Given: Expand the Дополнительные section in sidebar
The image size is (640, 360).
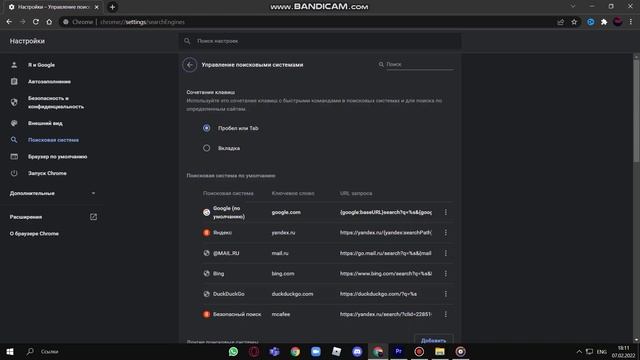Looking at the screenshot, I should (x=52, y=193).
